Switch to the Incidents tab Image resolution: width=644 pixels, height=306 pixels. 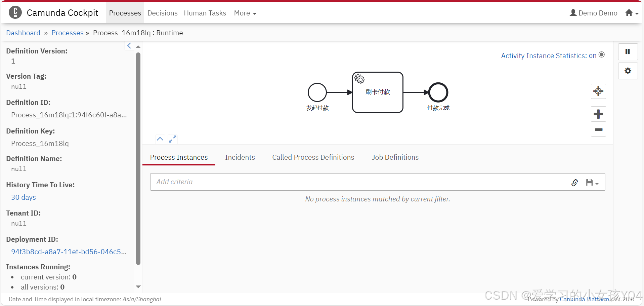[x=240, y=157]
